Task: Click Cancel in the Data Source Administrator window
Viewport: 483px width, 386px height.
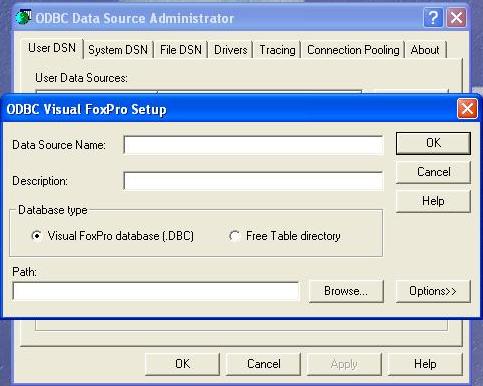Action: point(263,364)
